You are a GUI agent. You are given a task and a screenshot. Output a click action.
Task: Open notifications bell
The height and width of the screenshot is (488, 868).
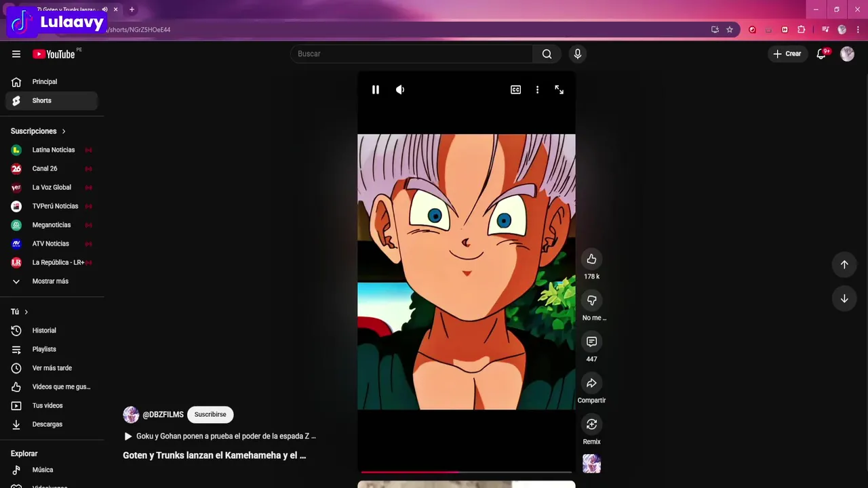tap(821, 54)
